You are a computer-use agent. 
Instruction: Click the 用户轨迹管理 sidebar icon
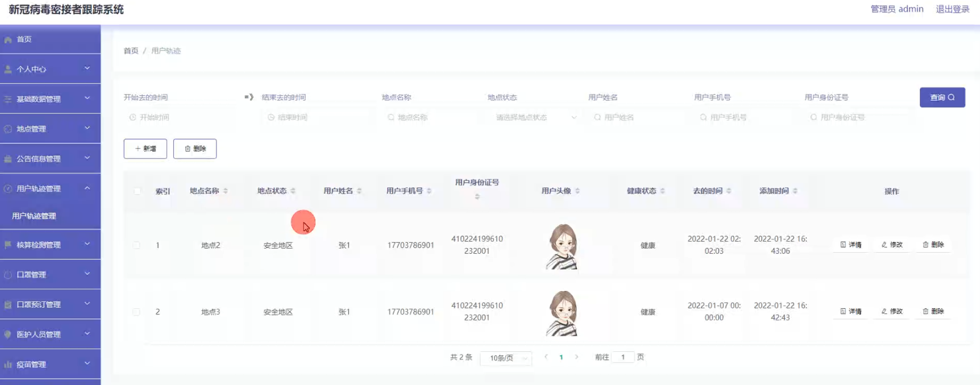click(8, 188)
